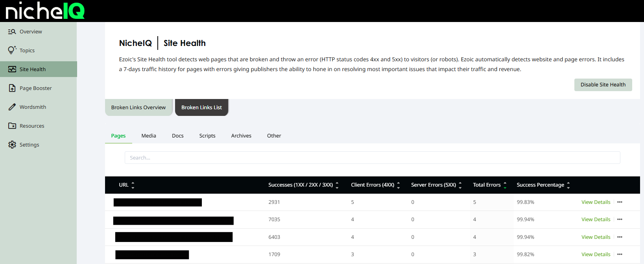Switch to the Media tab

click(x=149, y=136)
